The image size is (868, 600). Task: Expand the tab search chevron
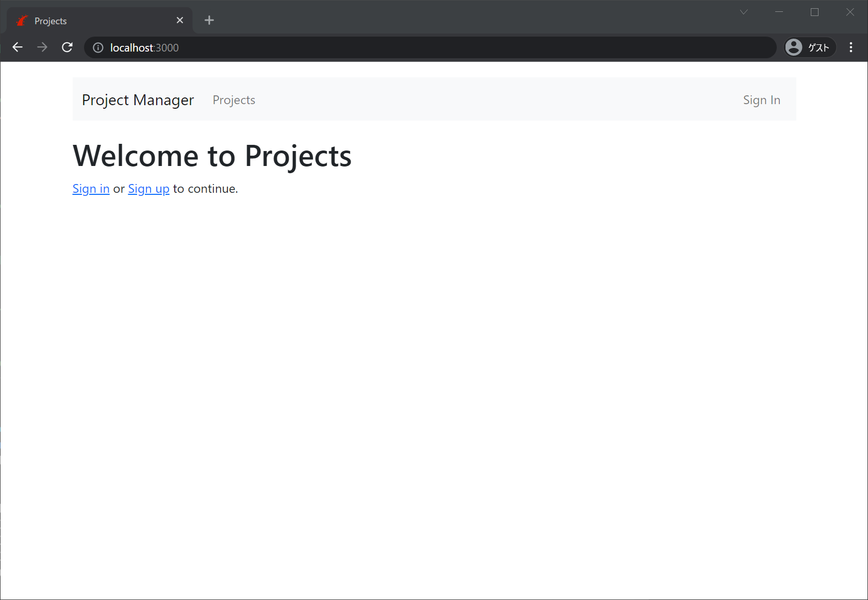click(x=743, y=12)
